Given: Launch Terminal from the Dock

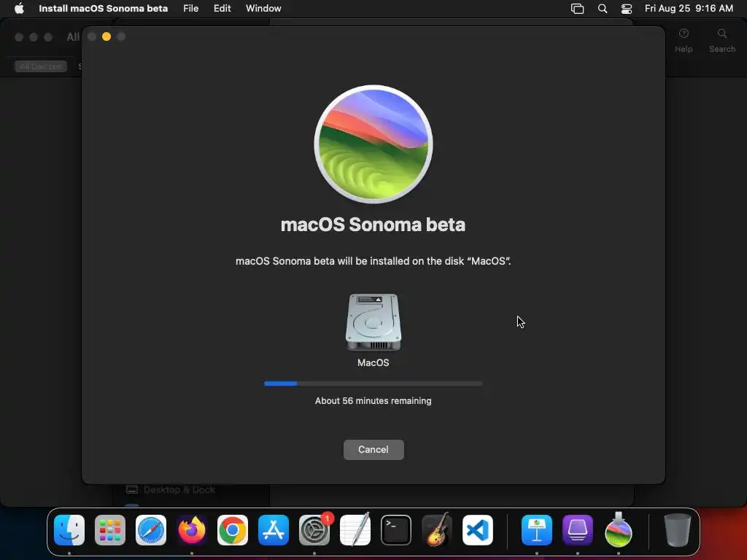Looking at the screenshot, I should 396,530.
